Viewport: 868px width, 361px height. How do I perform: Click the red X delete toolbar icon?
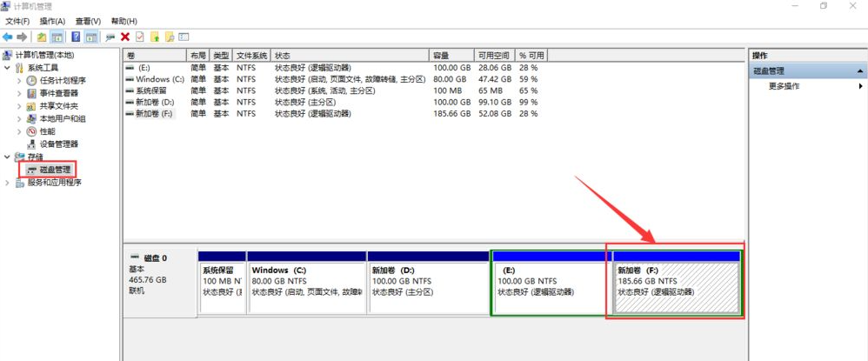(x=125, y=37)
